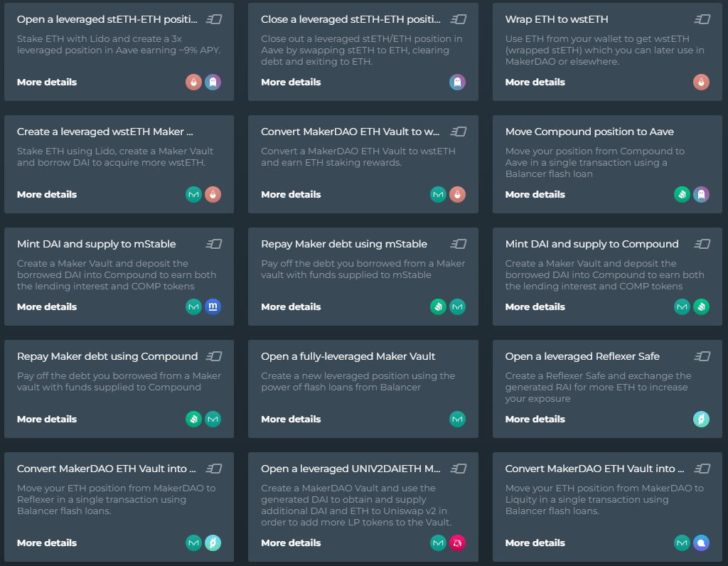
Task: Click Aave ghost icon on Open leveraged stETH-ETH card
Action: 213,82
